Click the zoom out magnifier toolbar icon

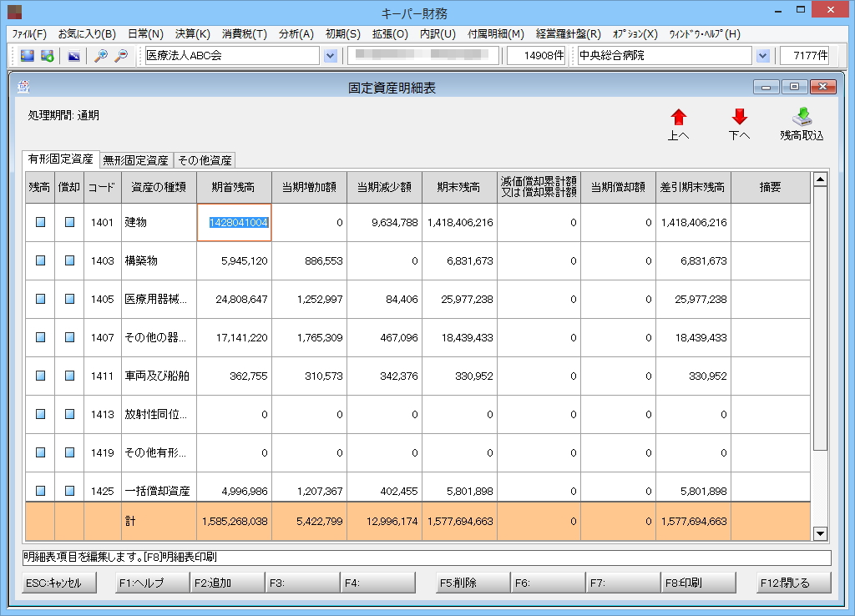coord(122,56)
